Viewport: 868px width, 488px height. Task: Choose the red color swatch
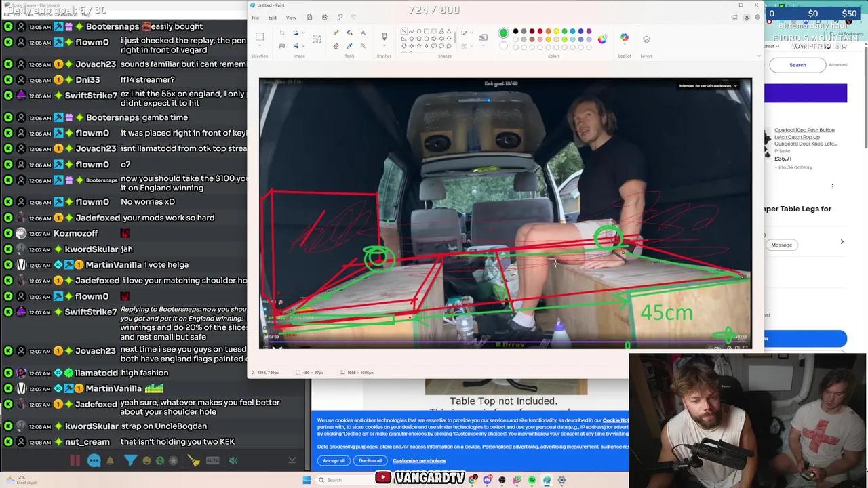click(x=540, y=31)
